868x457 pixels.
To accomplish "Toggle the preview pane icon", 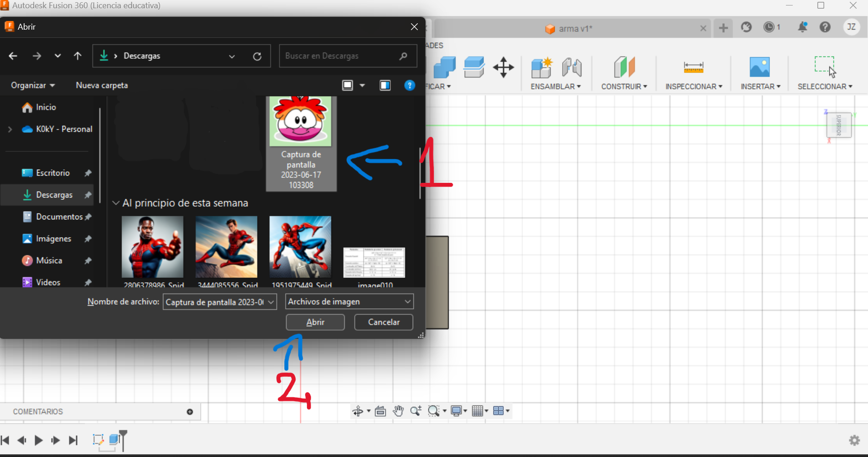I will point(385,85).
